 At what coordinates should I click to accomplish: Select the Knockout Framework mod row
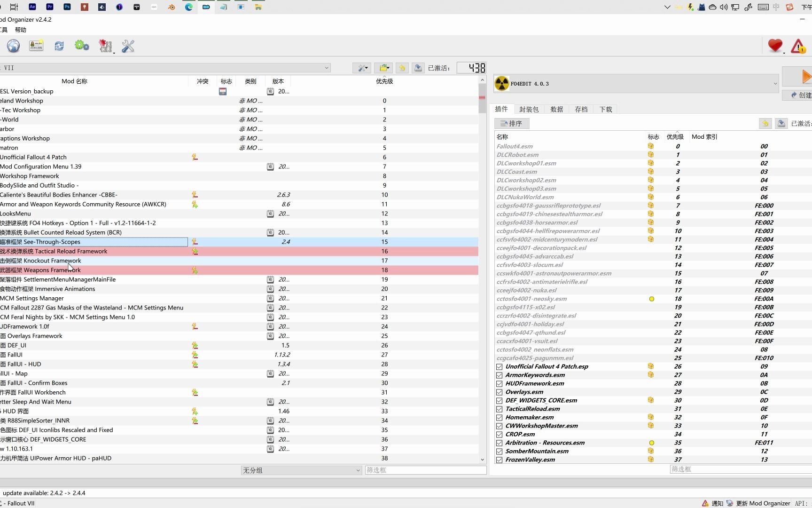tap(239, 261)
